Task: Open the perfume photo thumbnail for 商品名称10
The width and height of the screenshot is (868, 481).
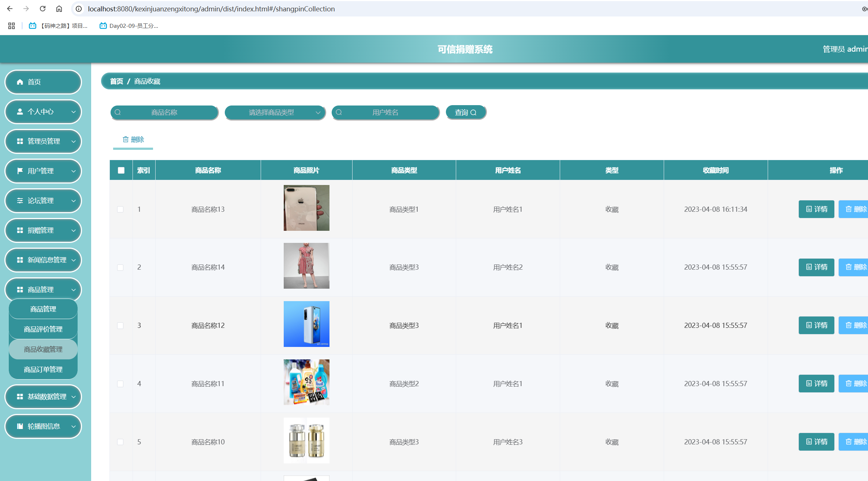Action: [x=306, y=441]
